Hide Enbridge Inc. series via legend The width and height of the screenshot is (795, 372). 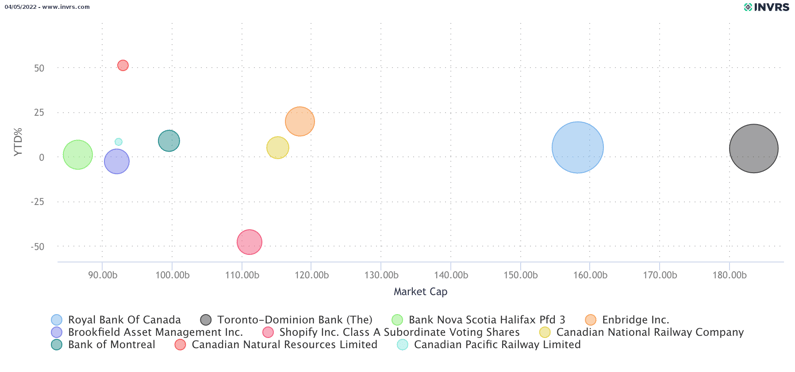tap(627, 320)
